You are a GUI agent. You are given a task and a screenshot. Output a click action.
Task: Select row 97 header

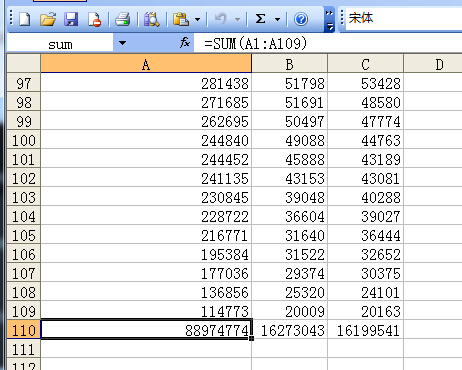(x=24, y=83)
